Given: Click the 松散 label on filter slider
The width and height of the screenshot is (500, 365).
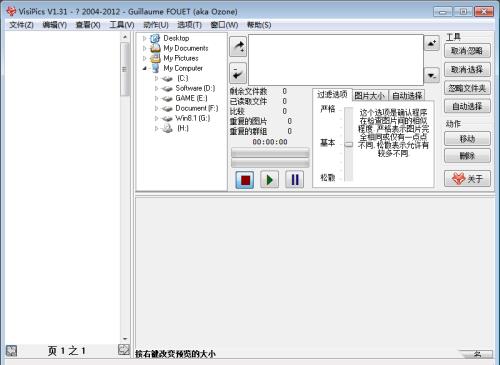Looking at the screenshot, I should pyautogui.click(x=327, y=177).
